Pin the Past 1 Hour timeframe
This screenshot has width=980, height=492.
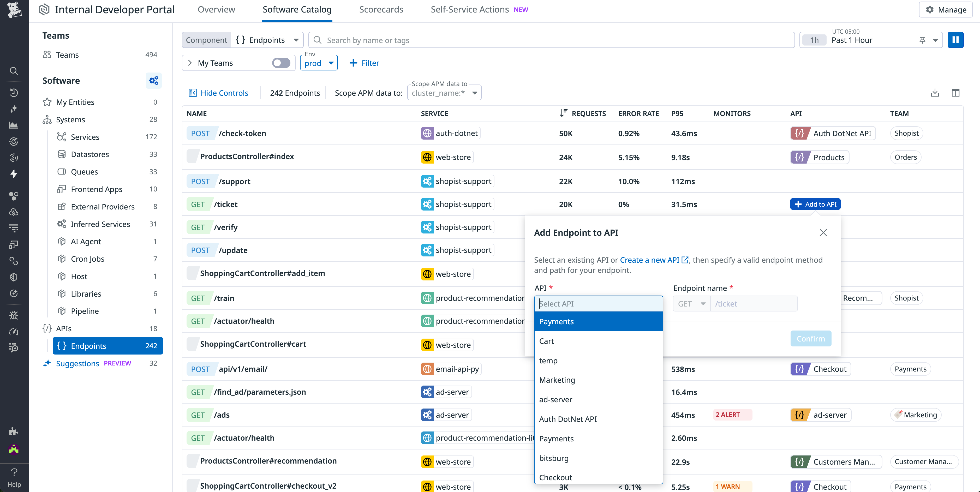pyautogui.click(x=922, y=40)
